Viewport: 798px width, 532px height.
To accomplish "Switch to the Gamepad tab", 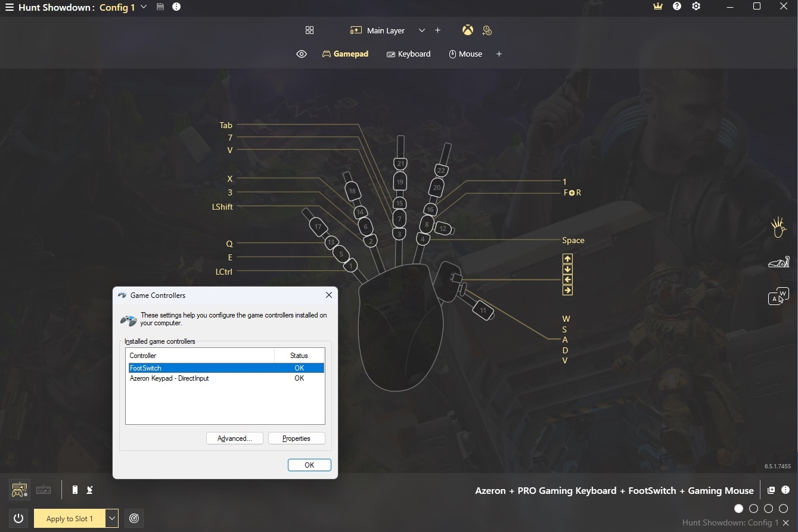I will pos(345,54).
